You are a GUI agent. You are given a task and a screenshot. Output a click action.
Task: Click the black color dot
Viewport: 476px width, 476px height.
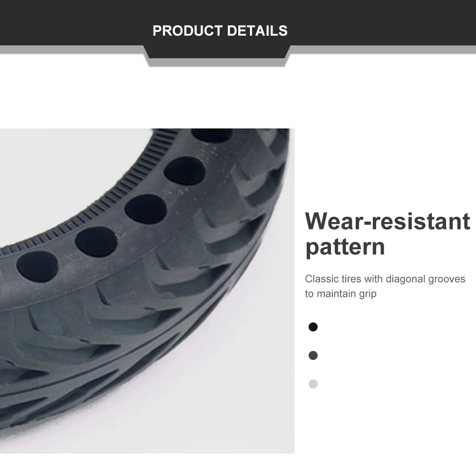pos(313,327)
